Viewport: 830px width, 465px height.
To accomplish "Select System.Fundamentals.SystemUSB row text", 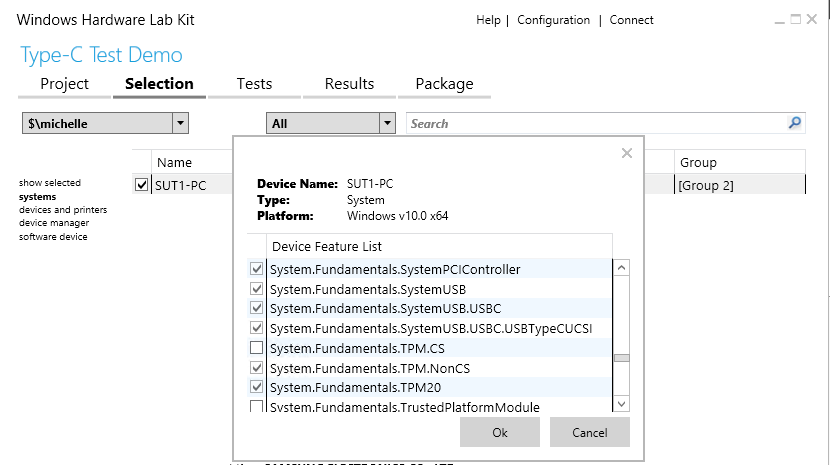I will [368, 289].
